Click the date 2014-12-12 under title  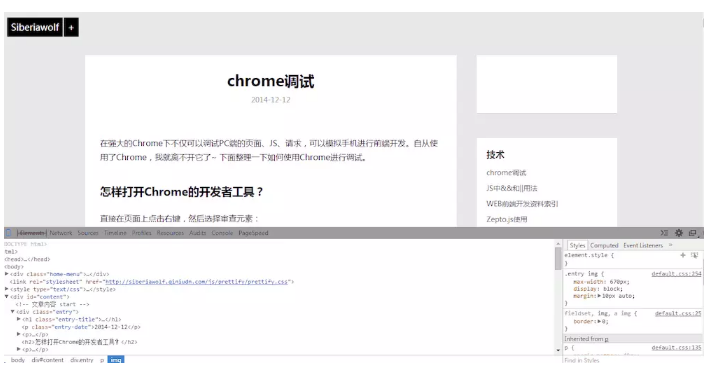pos(271,100)
